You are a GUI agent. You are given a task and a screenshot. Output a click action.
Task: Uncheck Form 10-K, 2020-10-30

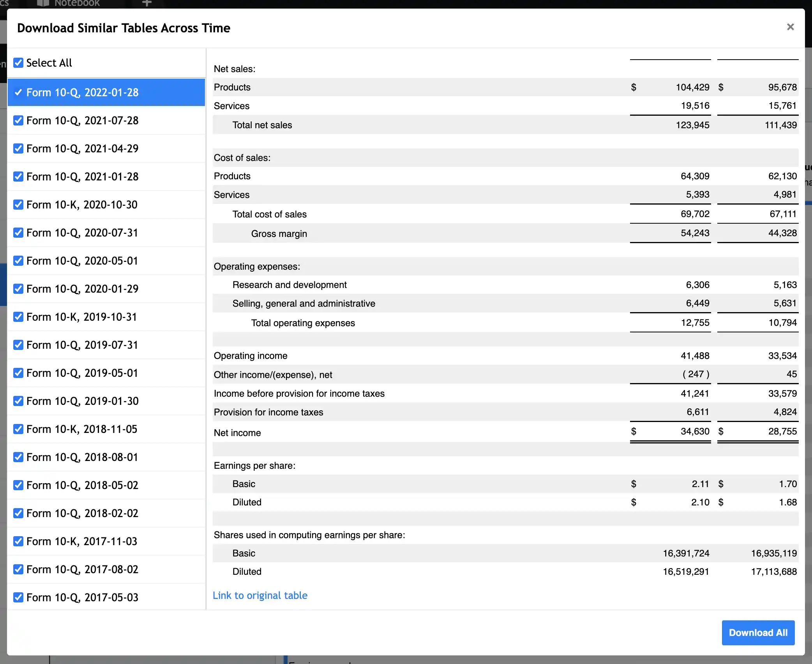coord(18,205)
